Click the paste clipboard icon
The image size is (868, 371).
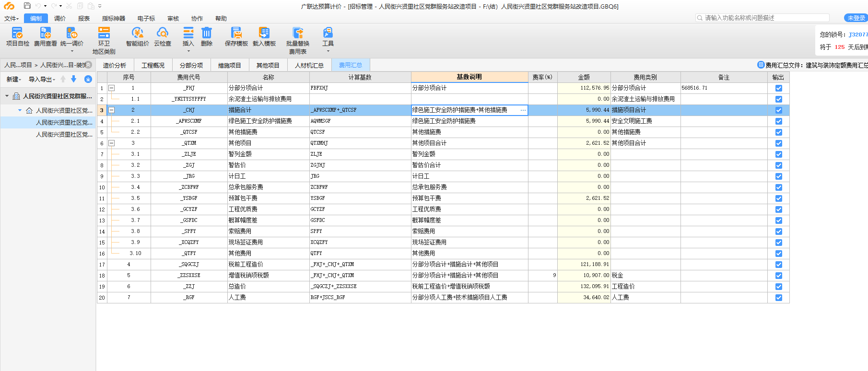click(x=91, y=6)
